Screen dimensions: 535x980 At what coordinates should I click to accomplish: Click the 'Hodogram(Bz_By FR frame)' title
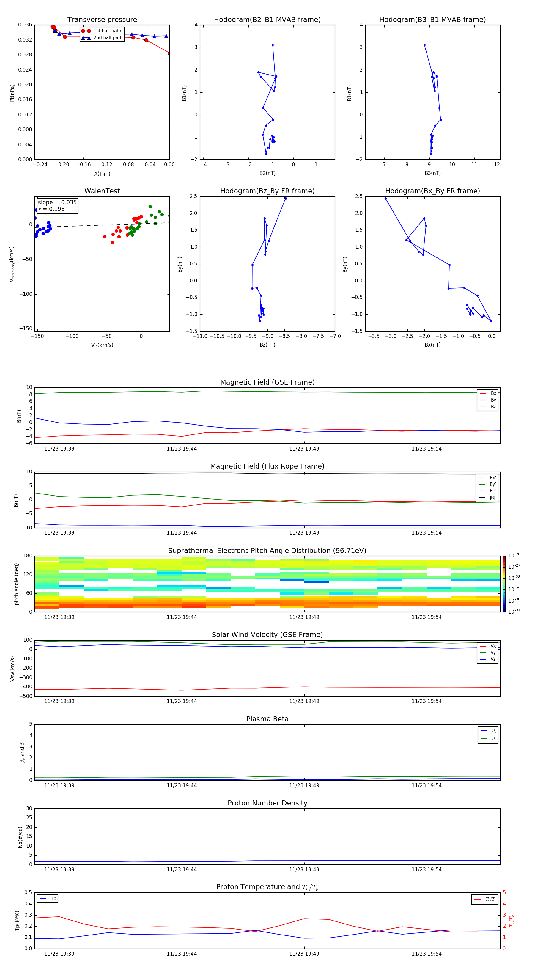[267, 191]
